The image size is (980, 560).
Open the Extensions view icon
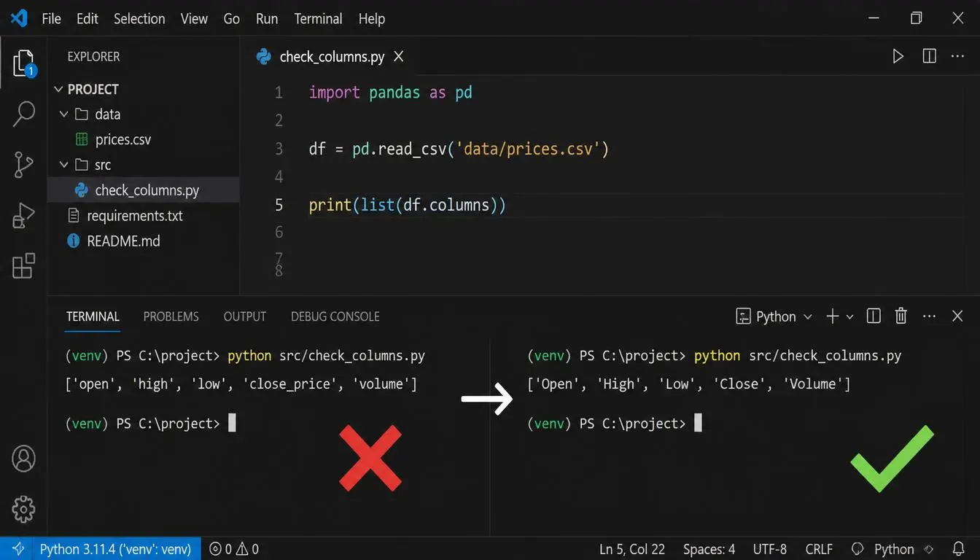point(24,266)
